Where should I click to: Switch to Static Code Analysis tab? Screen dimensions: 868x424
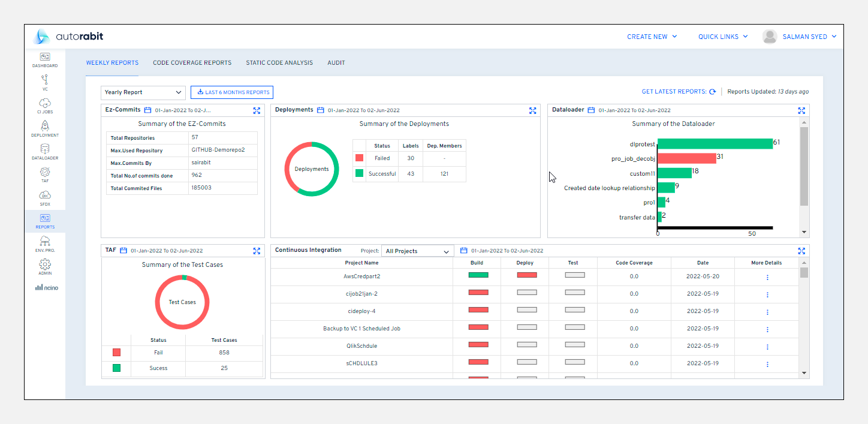click(x=279, y=62)
